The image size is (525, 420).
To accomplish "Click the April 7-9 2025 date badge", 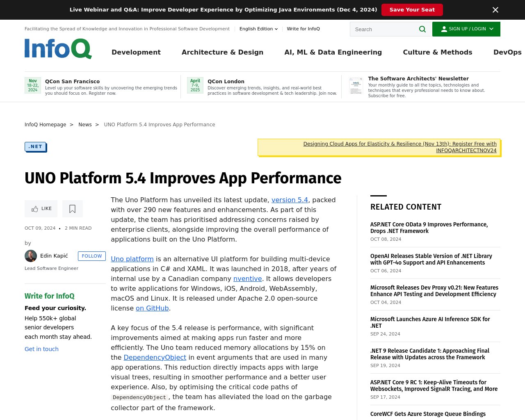I will 195,85.
